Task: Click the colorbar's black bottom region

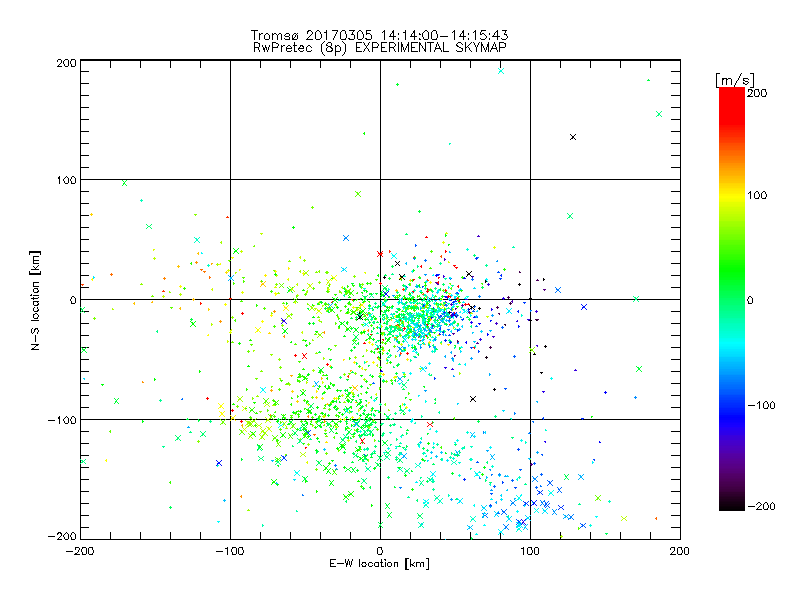Action: click(732, 503)
